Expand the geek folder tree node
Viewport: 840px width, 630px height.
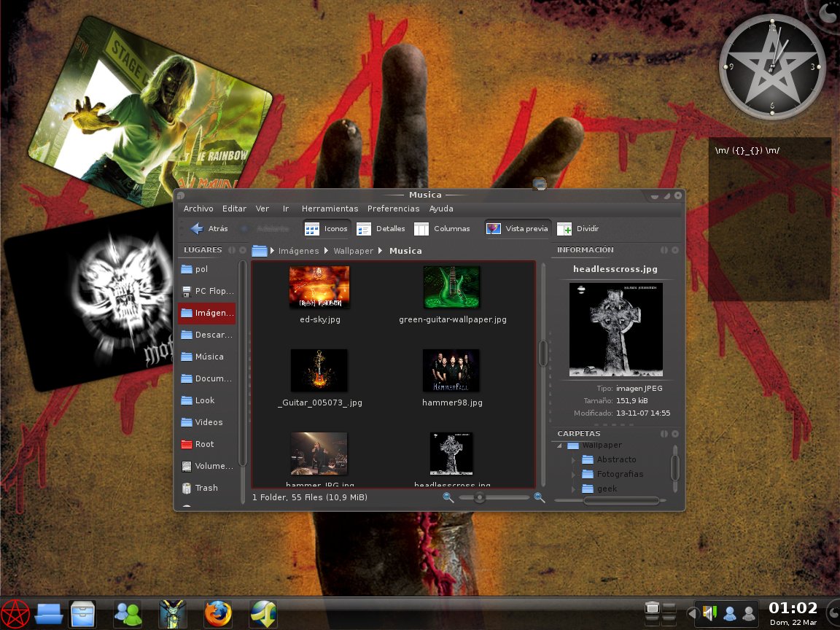[573, 489]
